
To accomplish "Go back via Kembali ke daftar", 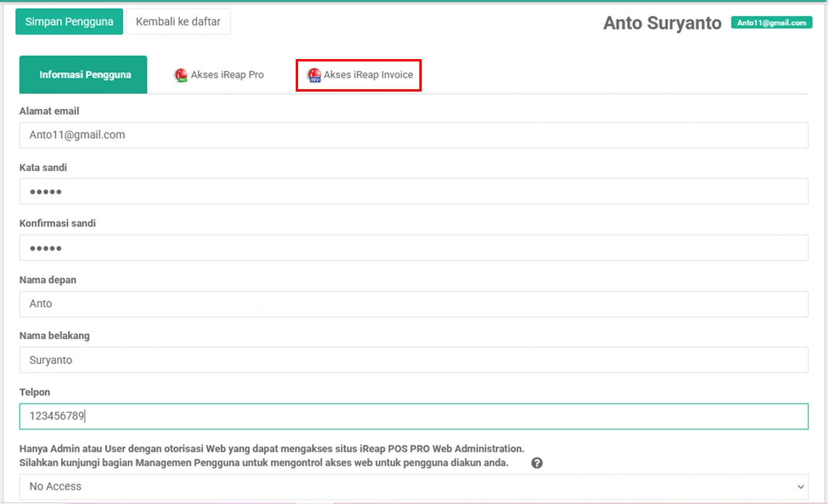I will (x=178, y=22).
